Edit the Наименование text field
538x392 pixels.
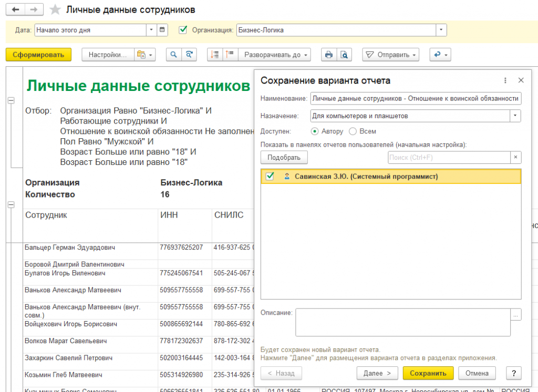[416, 98]
